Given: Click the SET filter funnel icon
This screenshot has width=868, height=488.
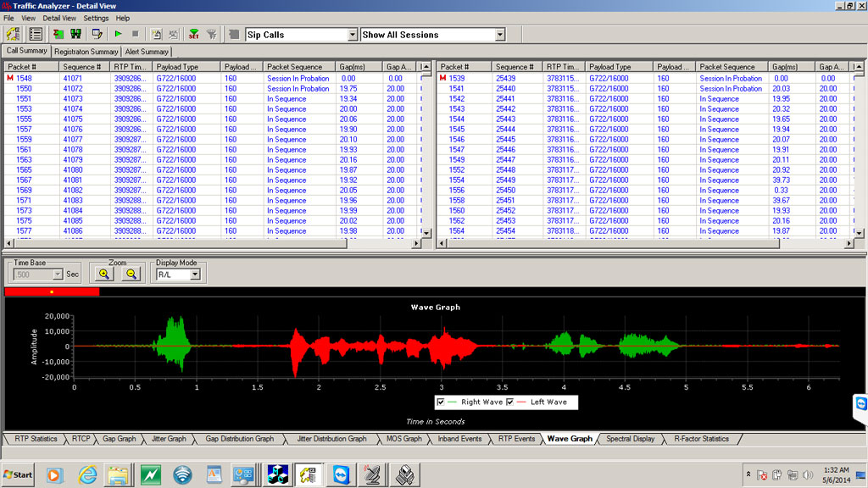Looking at the screenshot, I should (193, 35).
